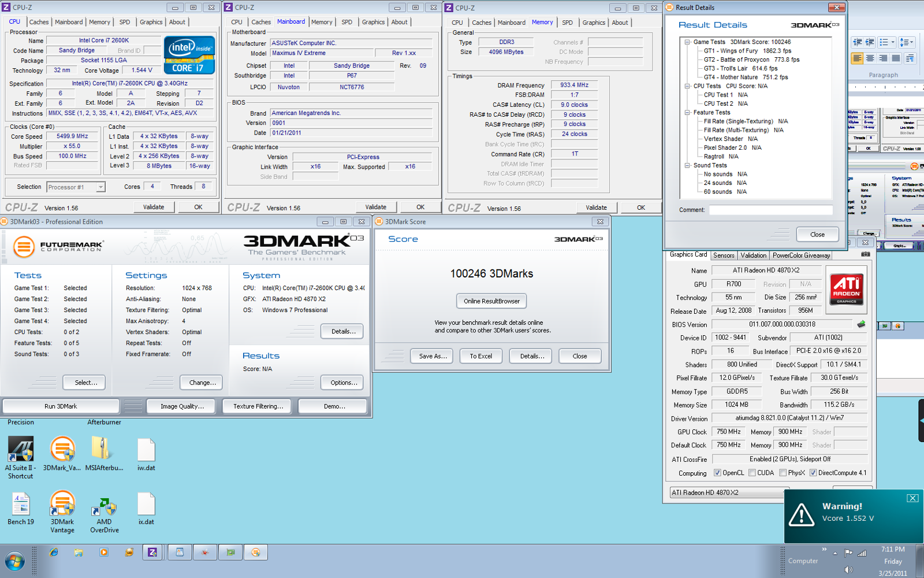Screen dimensions: 924x578
Task: Click WordPad center alignment icon
Action: coord(870,58)
